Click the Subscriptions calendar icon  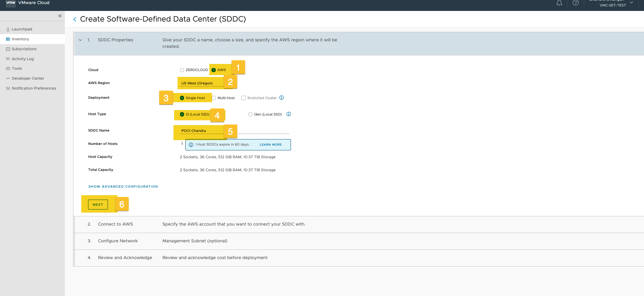(x=8, y=49)
